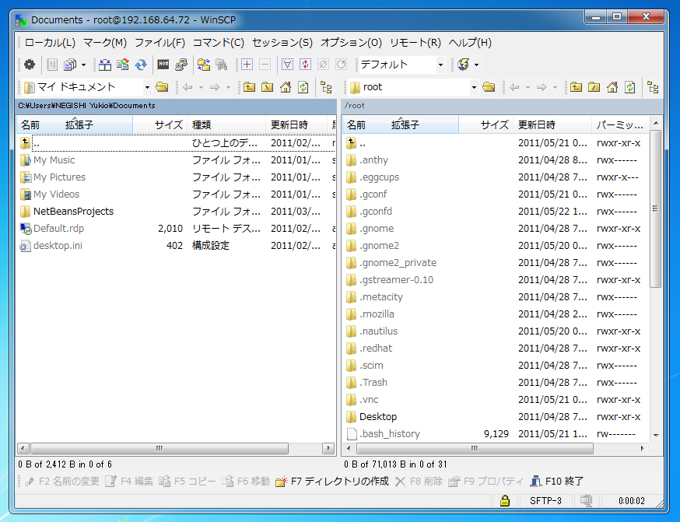Click the select files plus icon
680x522 pixels.
coord(247,65)
